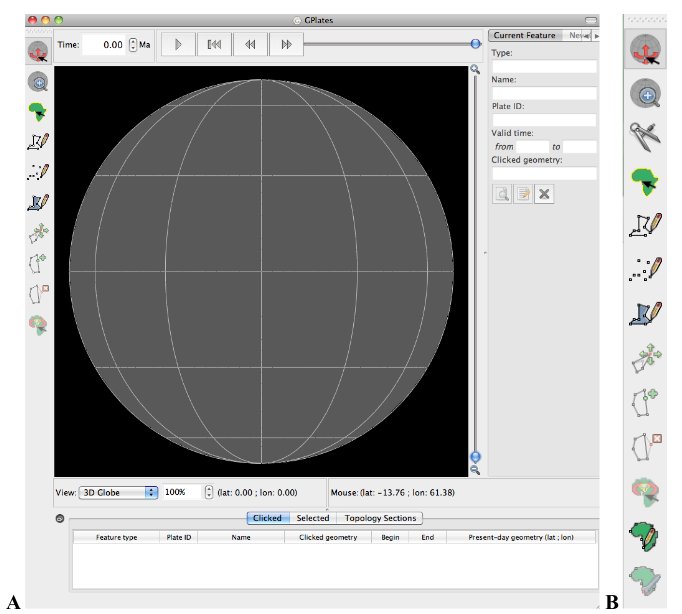This screenshot has width=682, height=614.
Task: Click the Time value input field
Action: 105,45
